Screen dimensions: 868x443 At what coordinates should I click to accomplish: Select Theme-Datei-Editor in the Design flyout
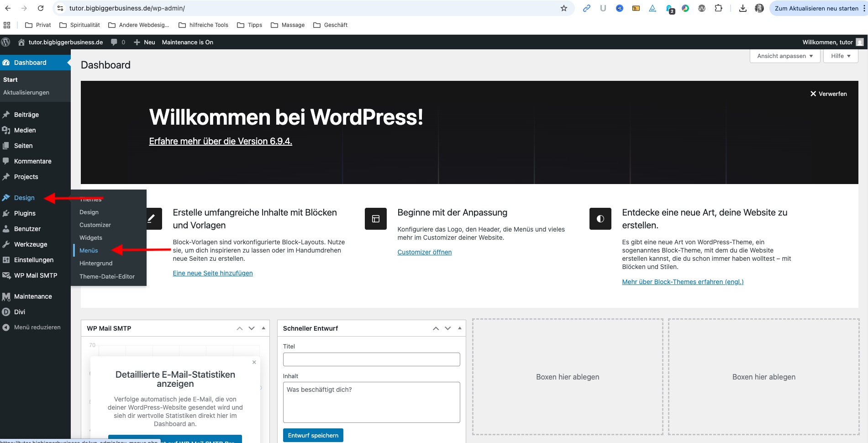pos(107,276)
